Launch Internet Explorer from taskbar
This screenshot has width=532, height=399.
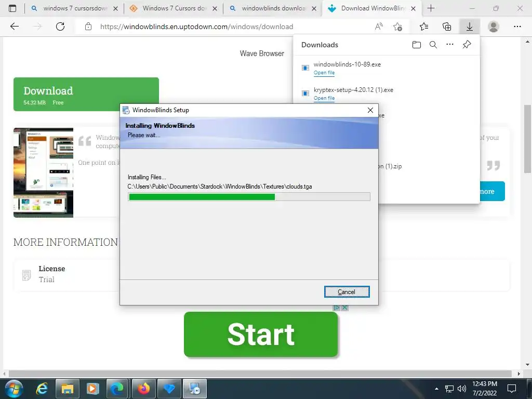(42, 389)
